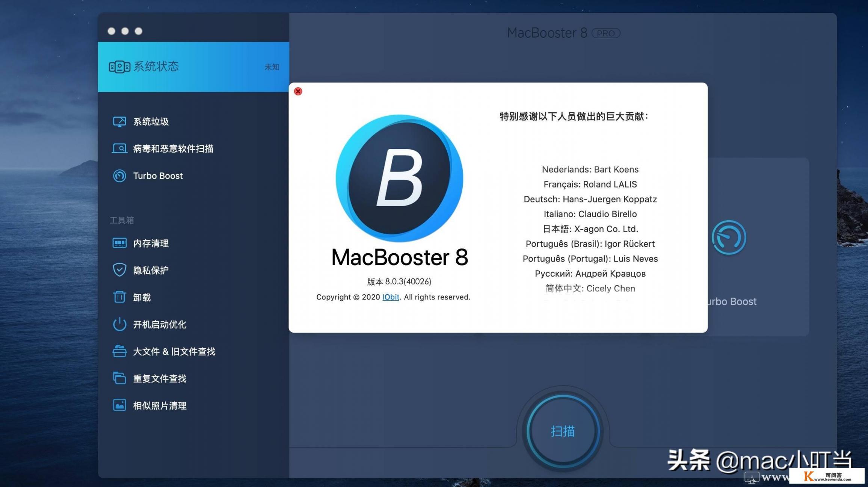Viewport: 868px width, 487px height.
Task: Click the 未知 status label
Action: click(272, 67)
